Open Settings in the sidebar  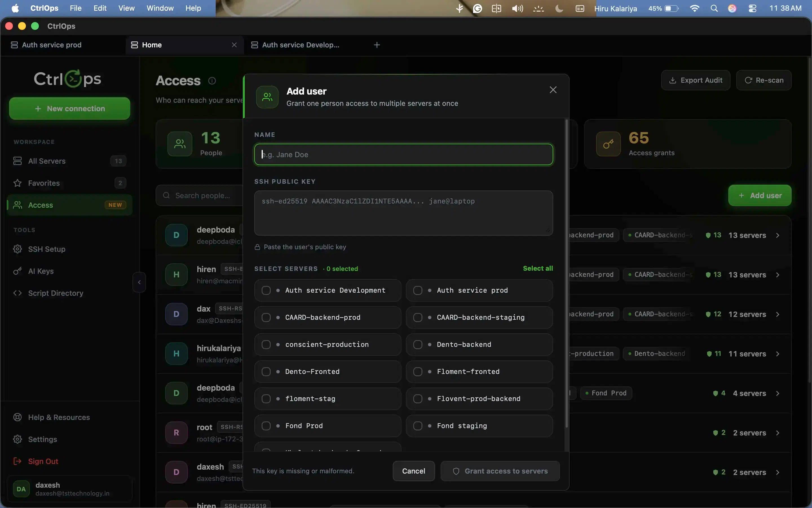pyautogui.click(x=70, y=439)
